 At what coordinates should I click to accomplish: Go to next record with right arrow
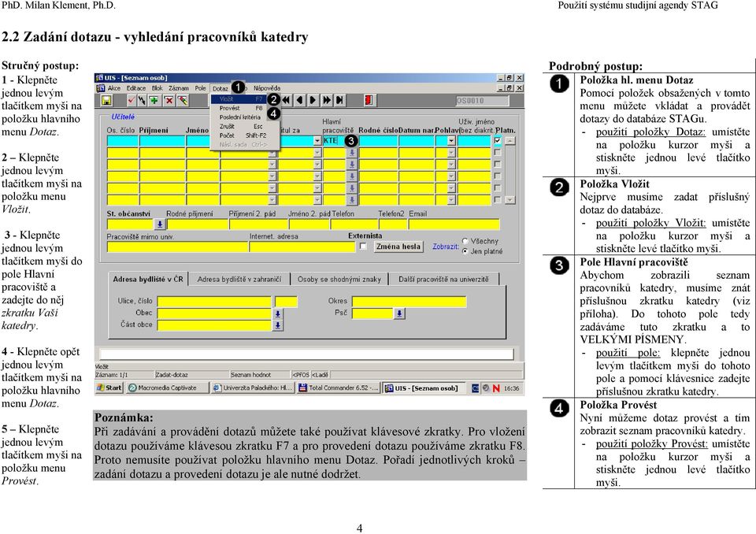click(x=313, y=100)
